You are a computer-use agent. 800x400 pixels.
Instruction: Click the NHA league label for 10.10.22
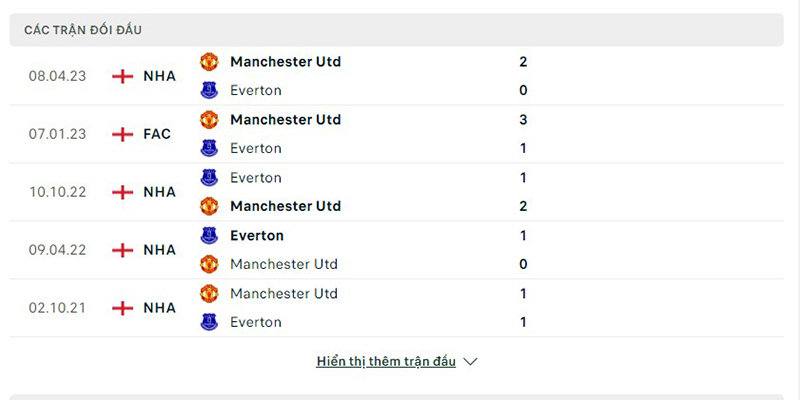tap(159, 192)
